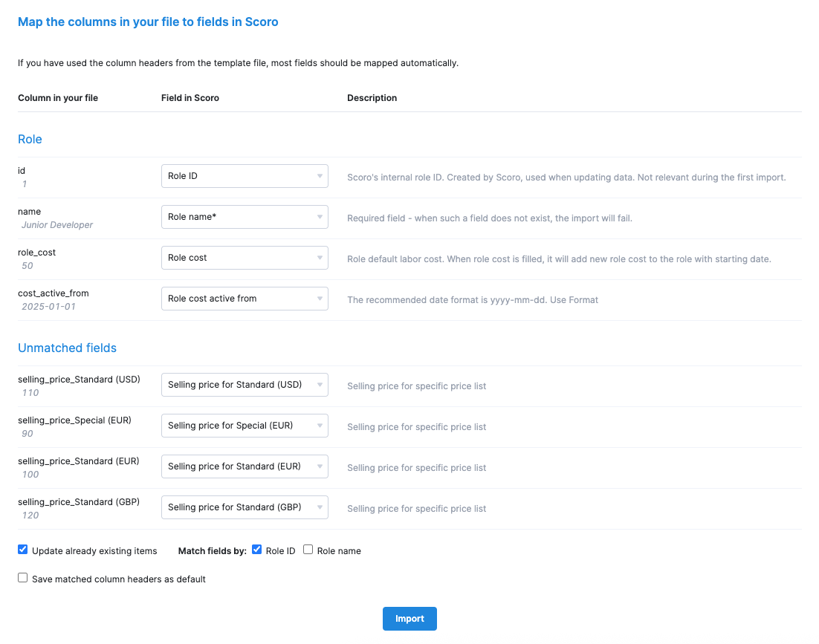819x644 pixels.
Task: Click the 'Junior Developer' sample value
Action: (57, 225)
